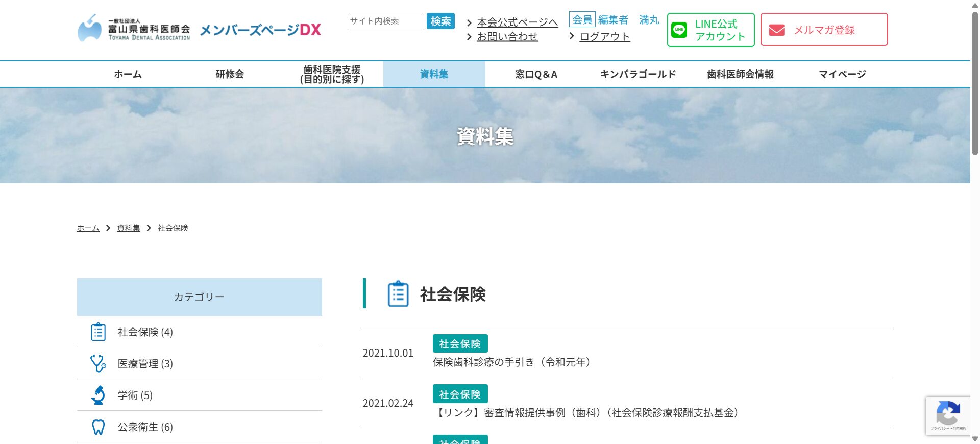Click the scroll down arrow on scrollbar

(x=975, y=439)
